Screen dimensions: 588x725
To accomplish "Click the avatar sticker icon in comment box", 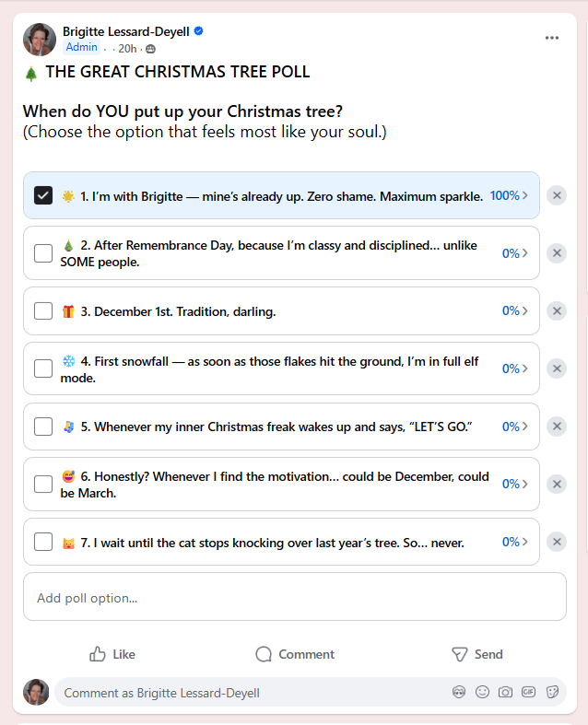I will (x=459, y=692).
